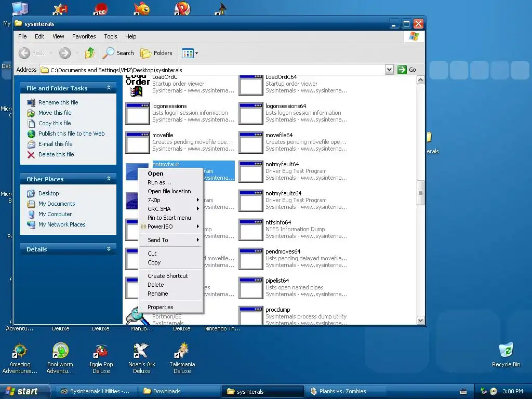Screen dimensions: 532x399
Task: Select the movefile file icon
Action: click(x=137, y=142)
